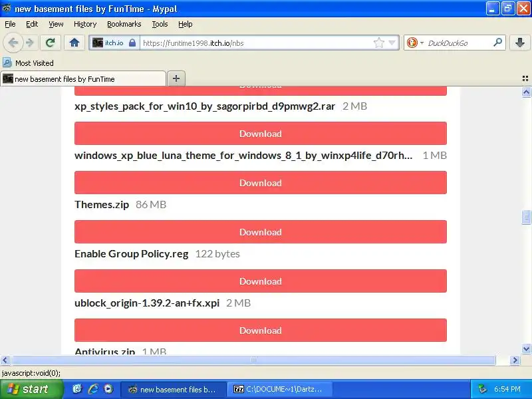Restore down the Mypal window
This screenshot has height=399, width=532.
[x=508, y=9]
